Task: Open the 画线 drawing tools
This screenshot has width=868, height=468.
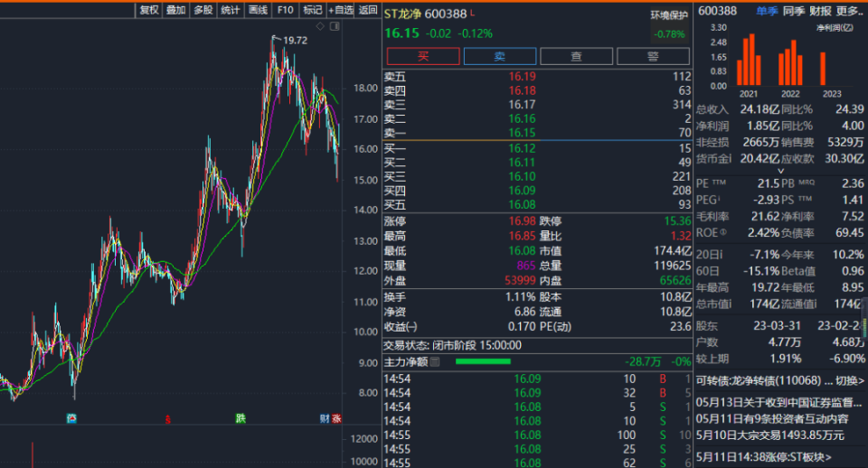Action: coord(258,10)
